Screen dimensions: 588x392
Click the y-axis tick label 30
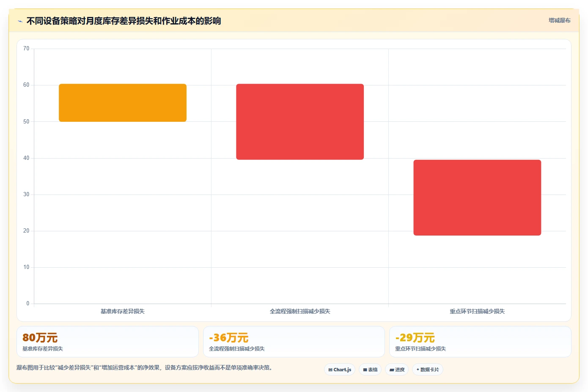coord(26,195)
